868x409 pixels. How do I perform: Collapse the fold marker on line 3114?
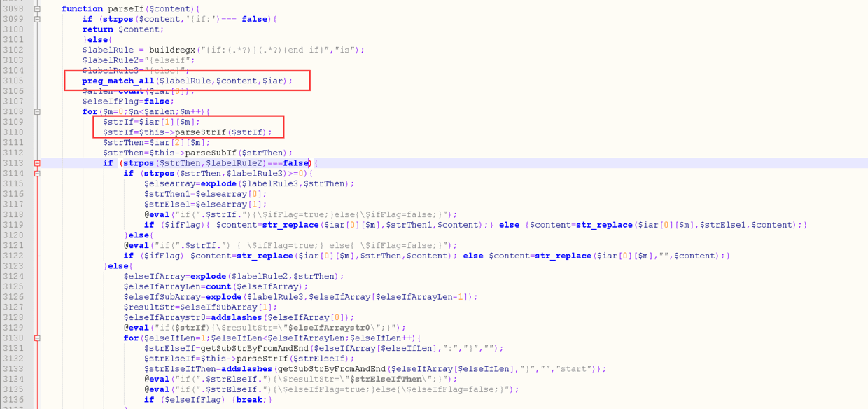coord(37,174)
